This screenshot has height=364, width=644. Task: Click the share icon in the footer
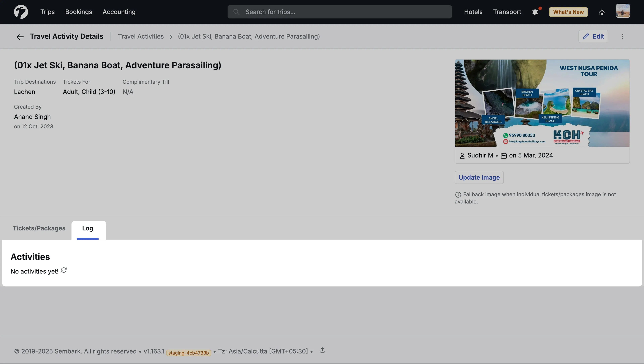click(322, 350)
